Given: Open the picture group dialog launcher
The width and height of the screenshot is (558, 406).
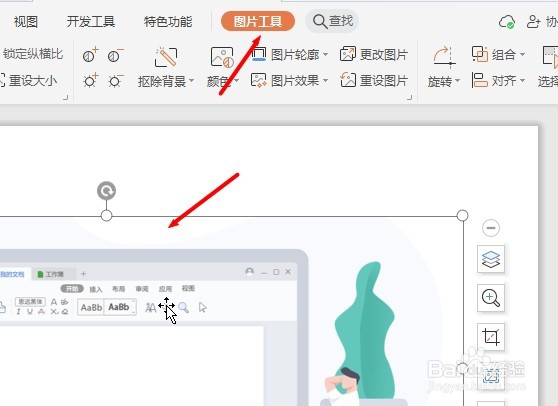Looking at the screenshot, I should point(410,97).
